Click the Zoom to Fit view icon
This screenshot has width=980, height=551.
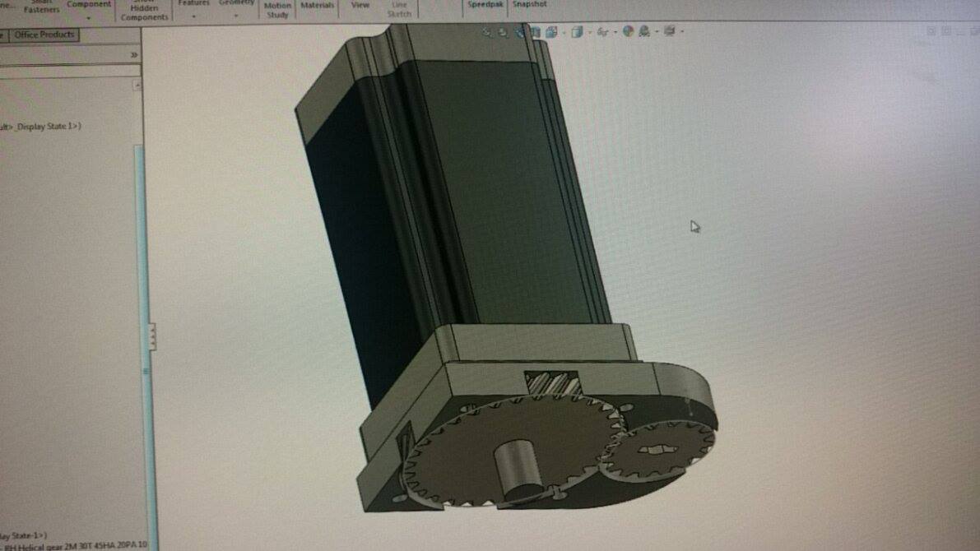click(x=486, y=32)
